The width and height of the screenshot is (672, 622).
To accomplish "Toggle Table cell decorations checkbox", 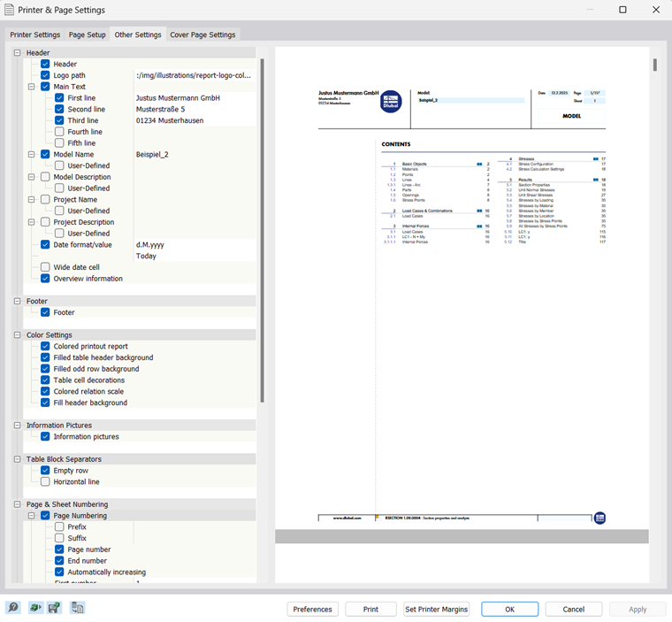I will click(45, 380).
